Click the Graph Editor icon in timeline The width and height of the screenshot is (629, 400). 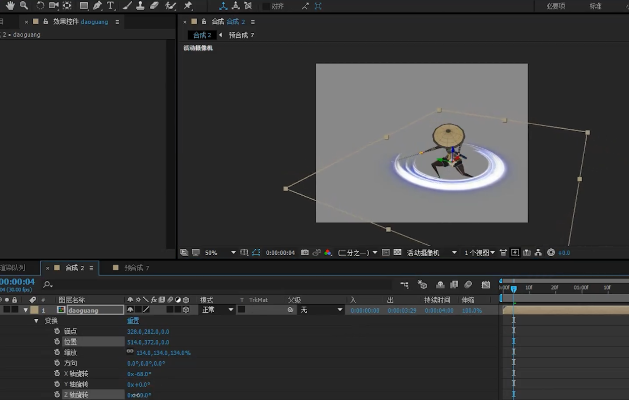pos(486,284)
